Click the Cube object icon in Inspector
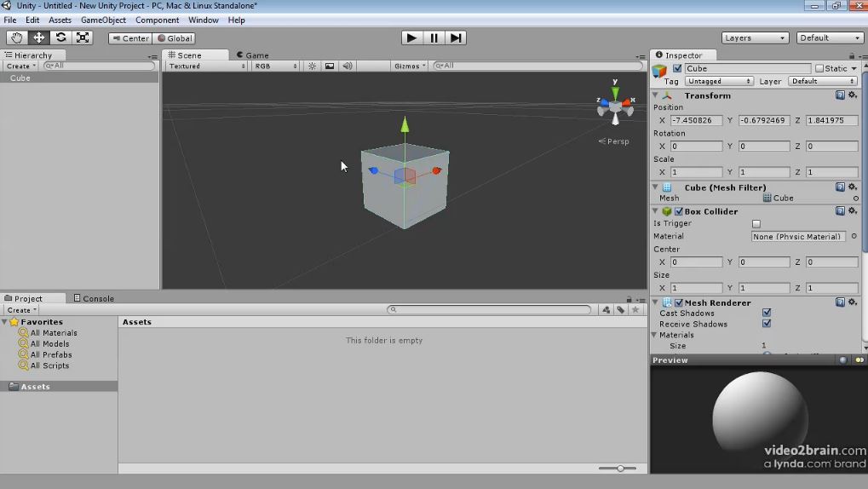 659,71
